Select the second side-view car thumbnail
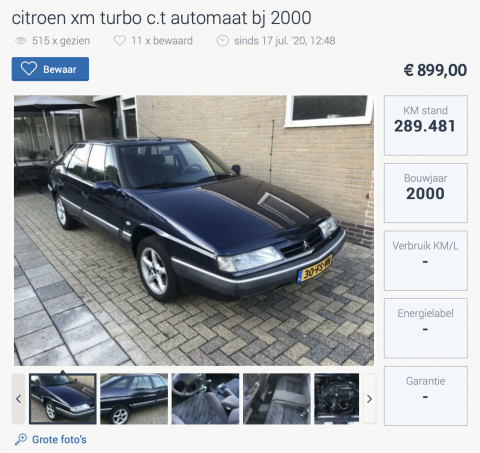Image resolution: width=480 pixels, height=453 pixels. (x=134, y=399)
